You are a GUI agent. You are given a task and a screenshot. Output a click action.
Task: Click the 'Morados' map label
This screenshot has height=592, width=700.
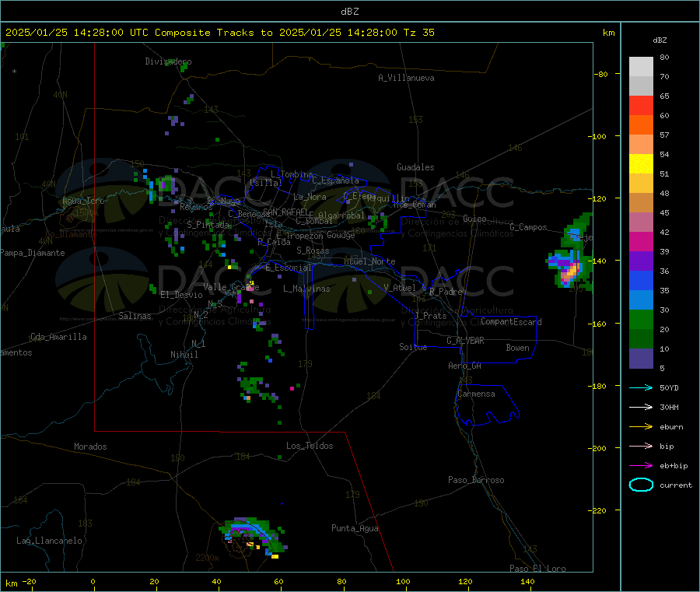tap(90, 447)
